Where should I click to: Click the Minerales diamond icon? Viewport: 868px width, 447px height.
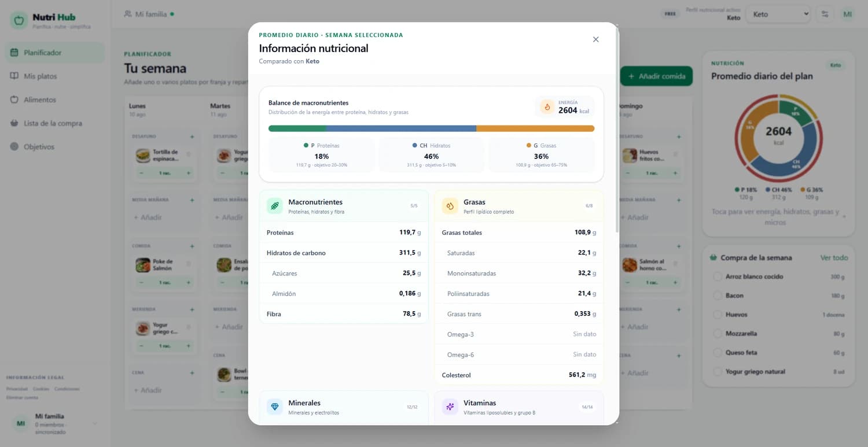pos(275,407)
